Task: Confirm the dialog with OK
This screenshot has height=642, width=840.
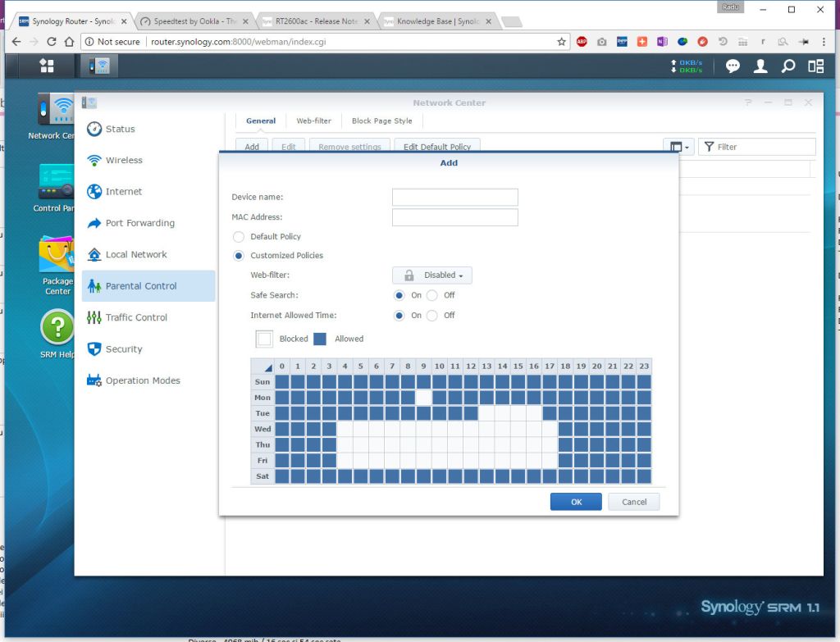Action: coord(576,502)
